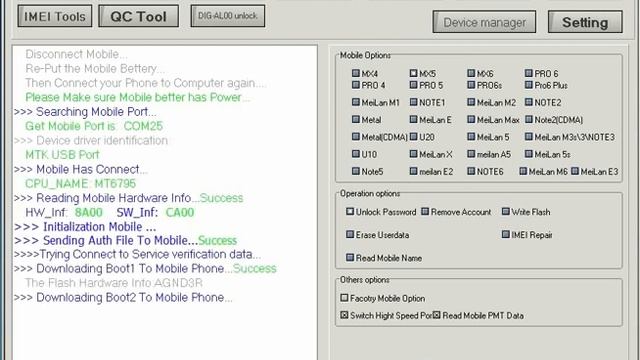
Task: Enable the Write Flash option
Action: (x=505, y=211)
